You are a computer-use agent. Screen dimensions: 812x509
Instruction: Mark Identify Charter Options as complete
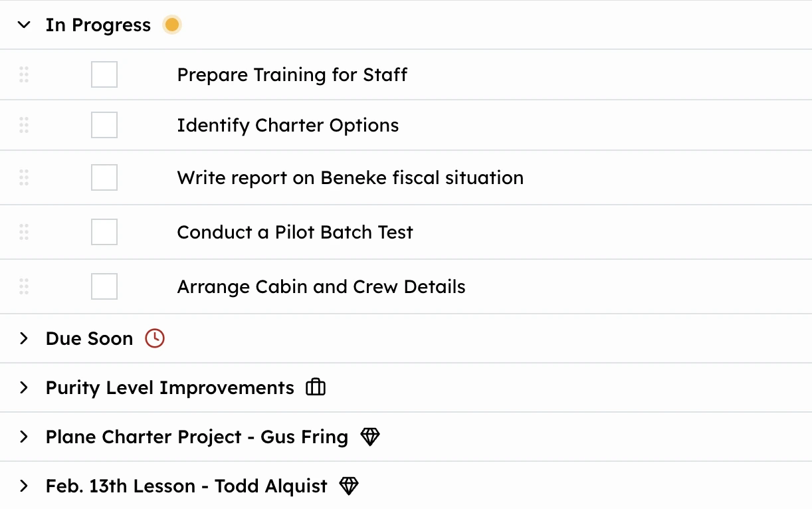point(104,125)
